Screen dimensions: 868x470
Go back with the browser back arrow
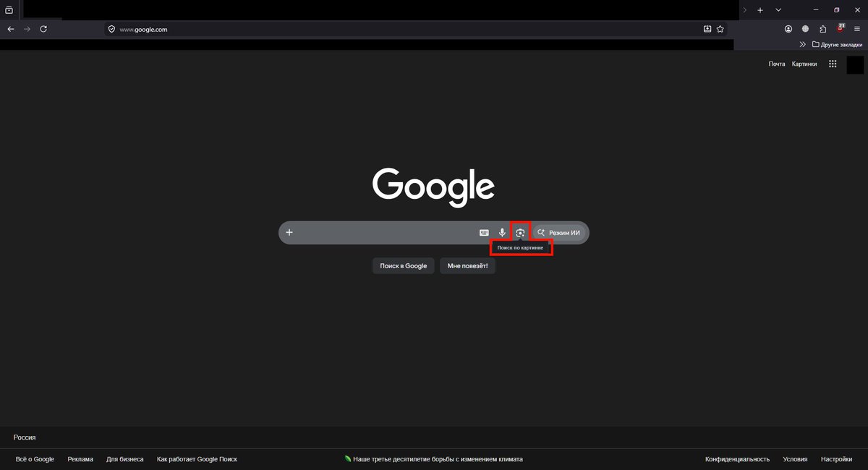[10, 29]
